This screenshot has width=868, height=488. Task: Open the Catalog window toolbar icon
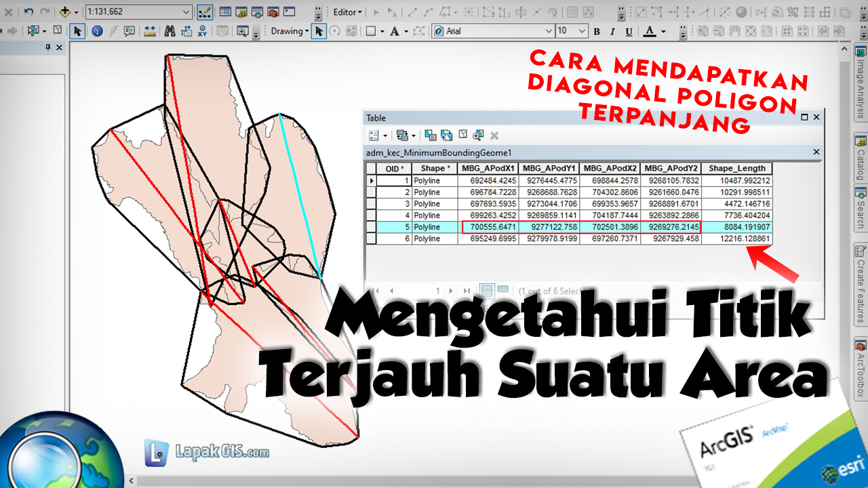[x=241, y=12]
